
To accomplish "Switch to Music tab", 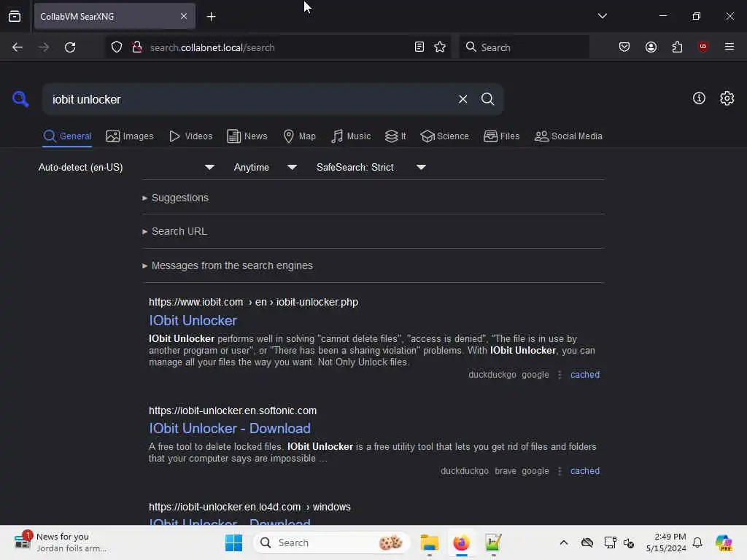I will [x=351, y=136].
